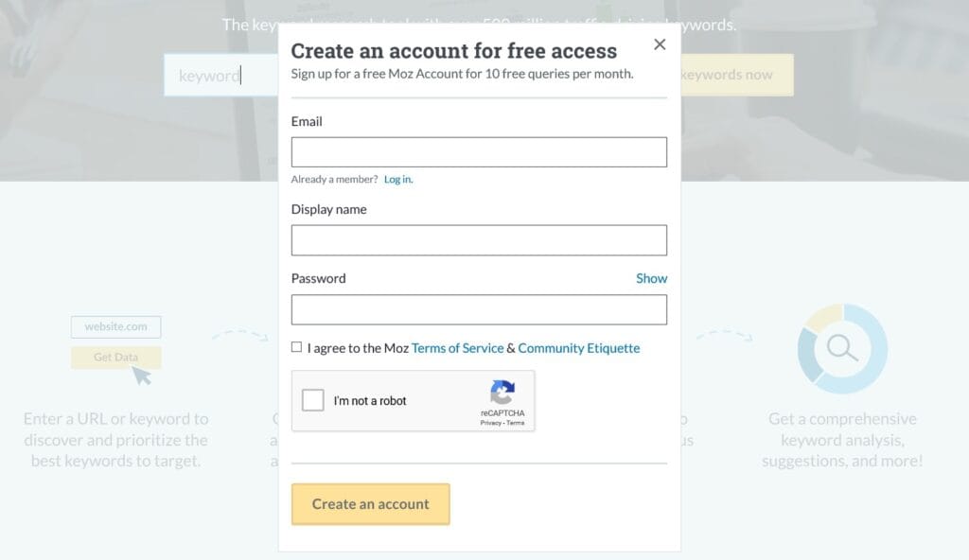Check the Moz Terms of Service agreement box

click(x=298, y=347)
